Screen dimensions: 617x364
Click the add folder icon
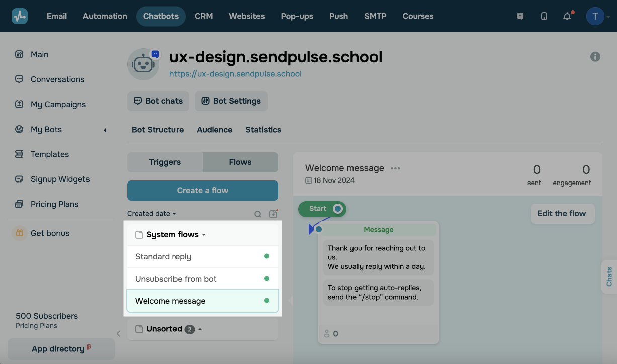point(273,214)
